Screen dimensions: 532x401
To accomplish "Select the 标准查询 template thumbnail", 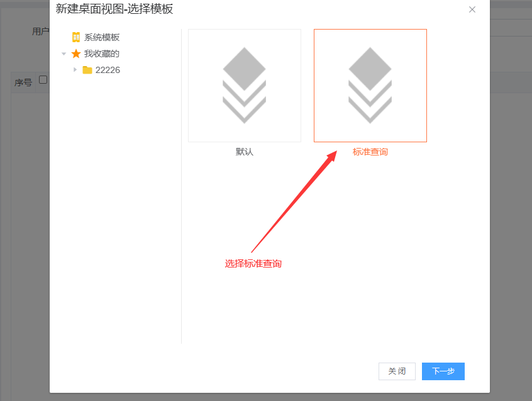I will pyautogui.click(x=370, y=86).
